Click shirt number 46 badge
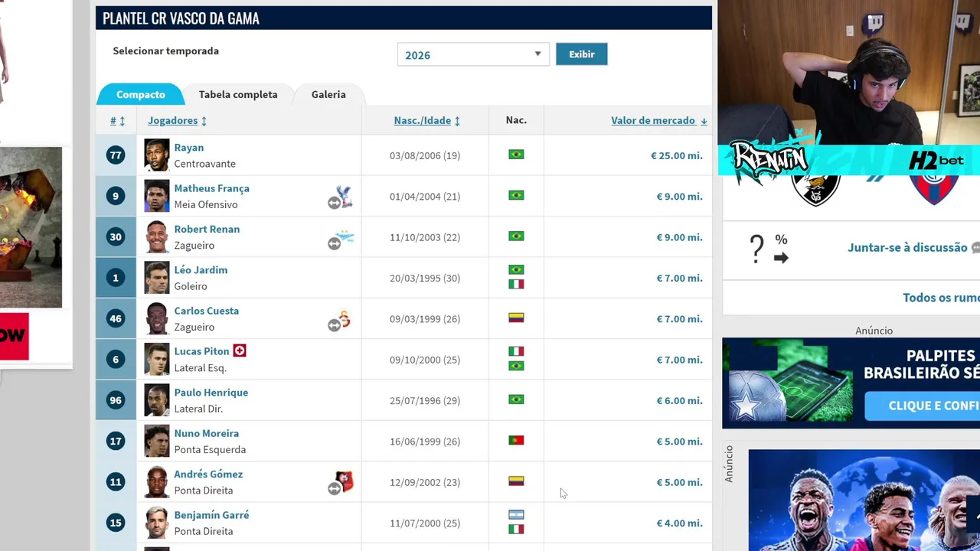Screen dimensions: 980x551 [116, 318]
